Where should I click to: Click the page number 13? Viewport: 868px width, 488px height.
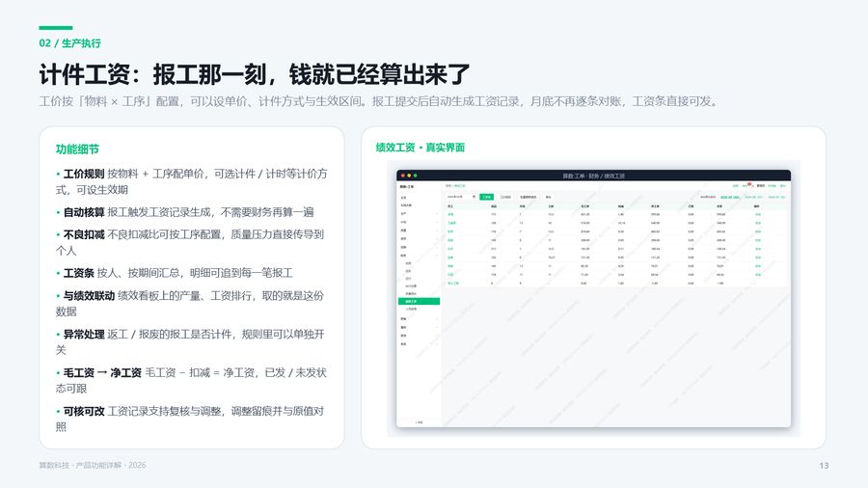coord(824,465)
